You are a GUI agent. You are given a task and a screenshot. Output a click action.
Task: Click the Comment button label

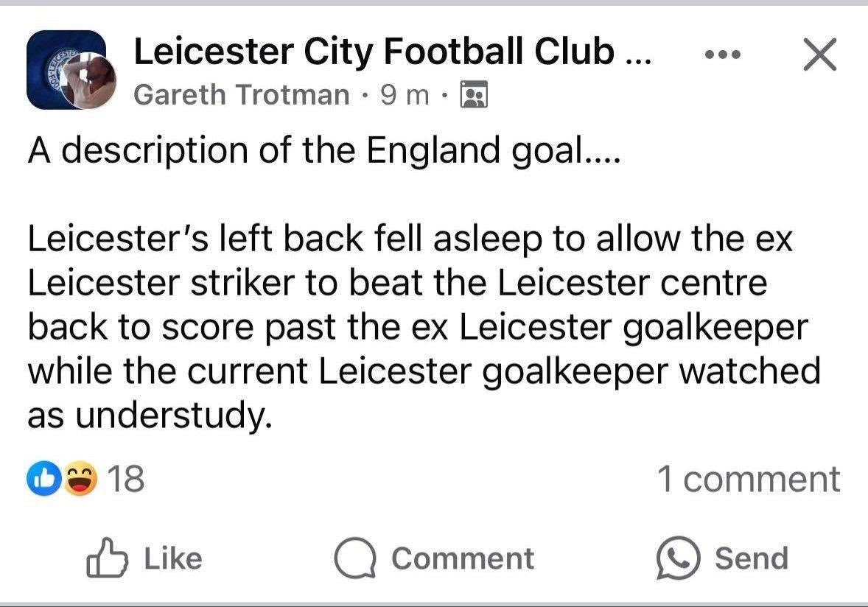463,558
